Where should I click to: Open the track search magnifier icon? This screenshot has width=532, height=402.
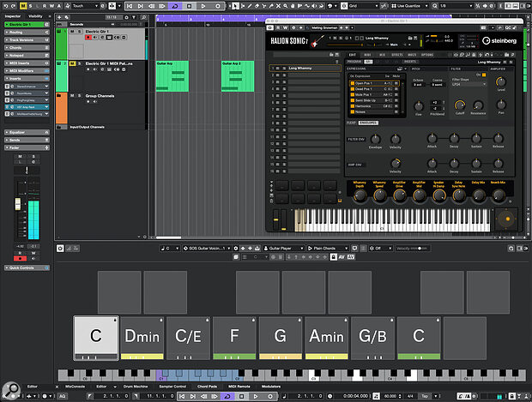point(144,17)
